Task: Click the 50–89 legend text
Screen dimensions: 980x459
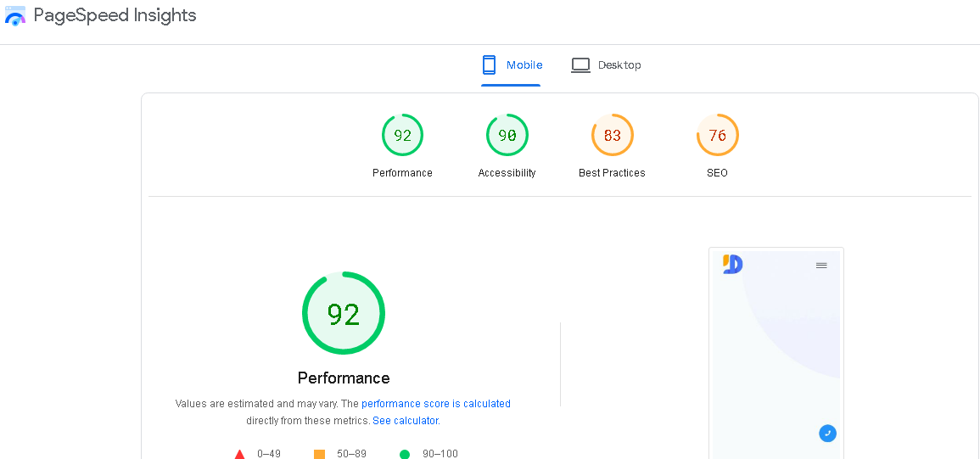Action: [x=351, y=454]
